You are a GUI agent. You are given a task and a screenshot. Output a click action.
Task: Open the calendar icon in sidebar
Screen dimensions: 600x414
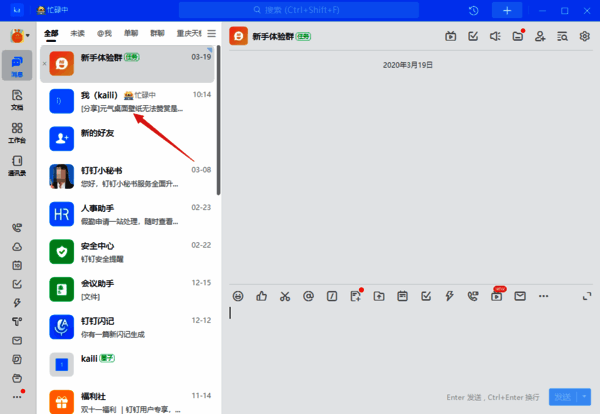click(x=17, y=266)
